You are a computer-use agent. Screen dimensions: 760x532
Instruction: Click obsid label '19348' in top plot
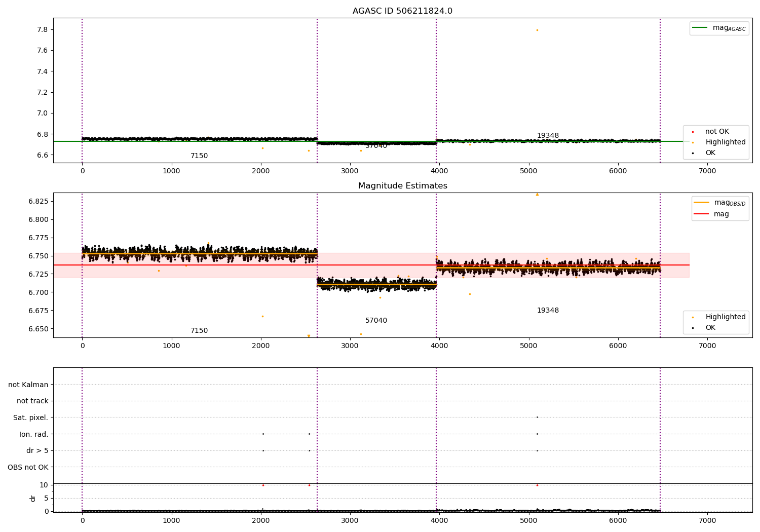[548, 136]
